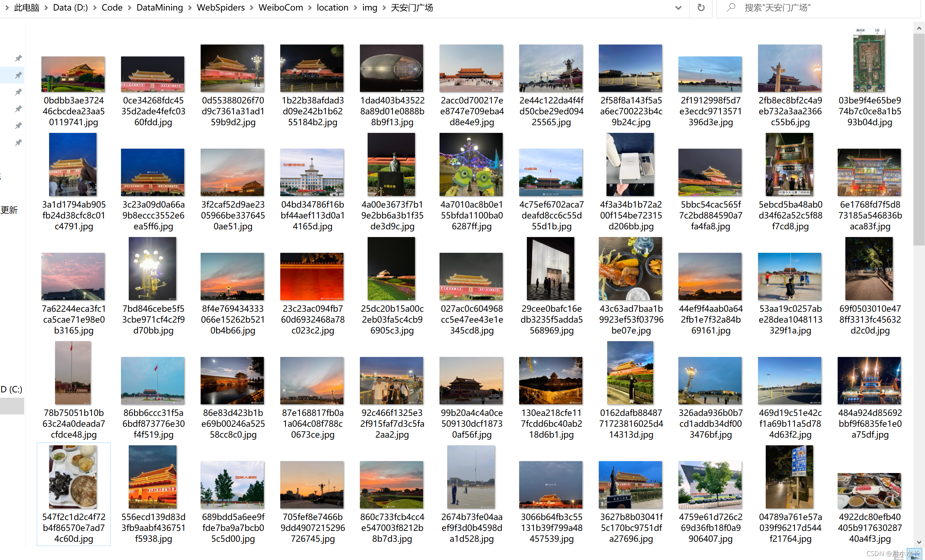Click scrollbar down arrow at right edge

pos(919,542)
